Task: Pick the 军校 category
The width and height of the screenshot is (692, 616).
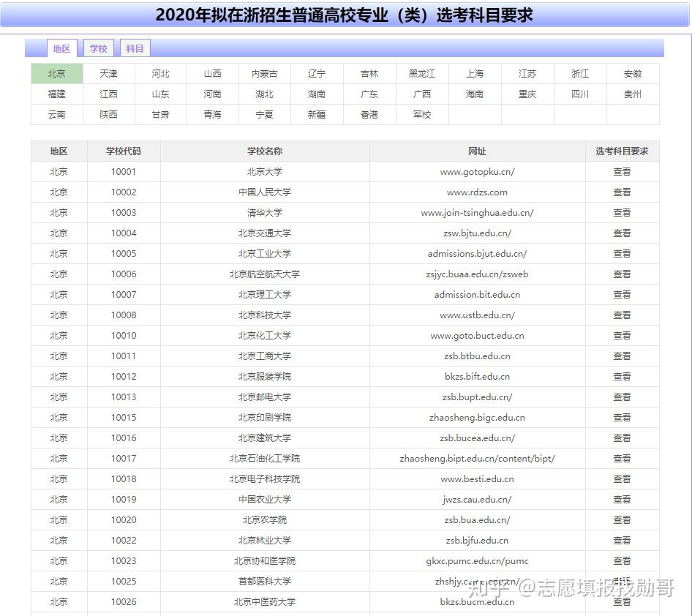Action: coord(422,115)
